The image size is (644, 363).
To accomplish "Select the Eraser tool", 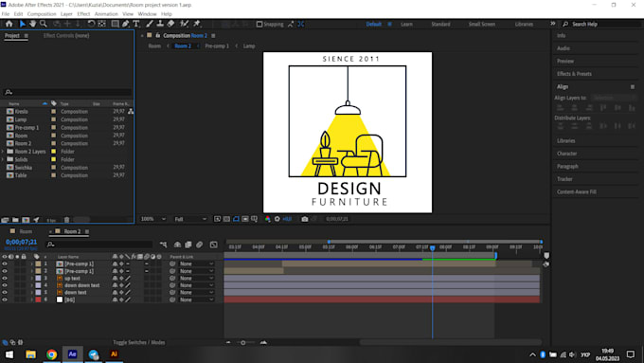I will point(170,24).
